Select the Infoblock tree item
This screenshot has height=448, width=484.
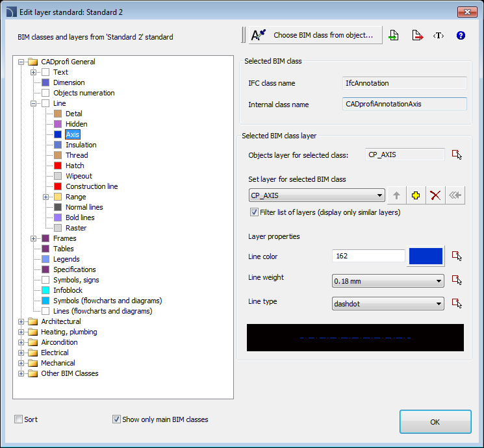(68, 290)
